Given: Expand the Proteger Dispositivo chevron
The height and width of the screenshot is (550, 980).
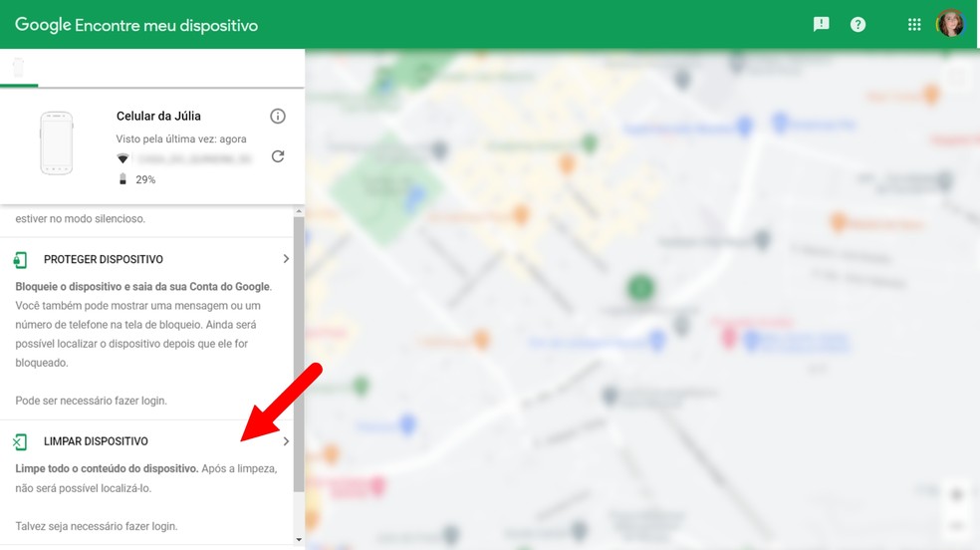Looking at the screenshot, I should point(286,259).
